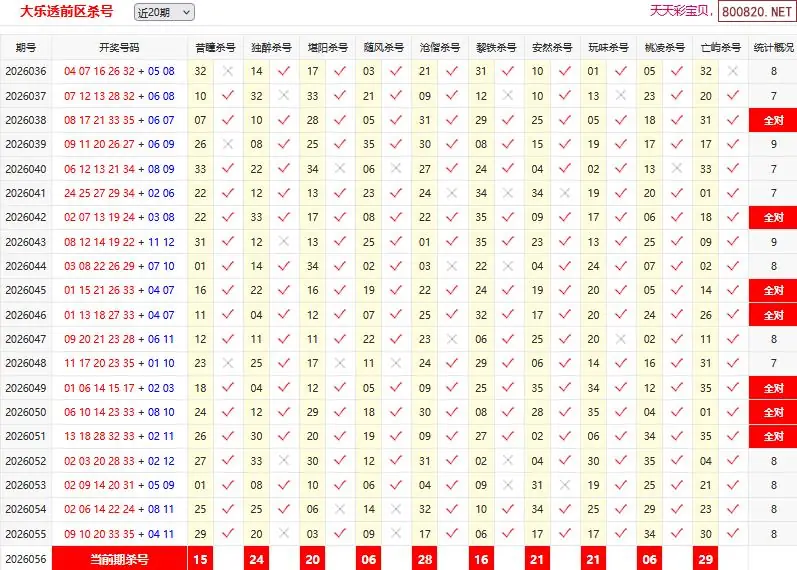Click the gray cross beside 32 in row 2026037
The image size is (797, 570).
click(284, 96)
